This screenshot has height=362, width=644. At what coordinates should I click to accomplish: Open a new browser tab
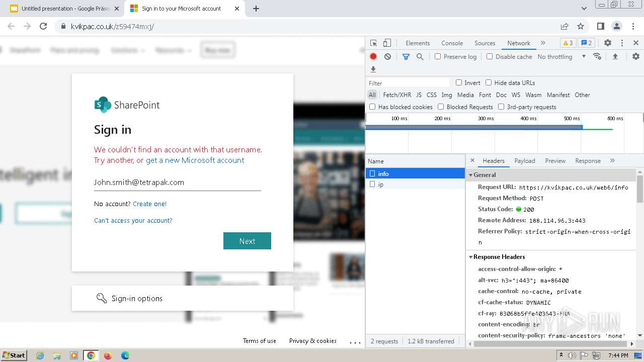256,9
